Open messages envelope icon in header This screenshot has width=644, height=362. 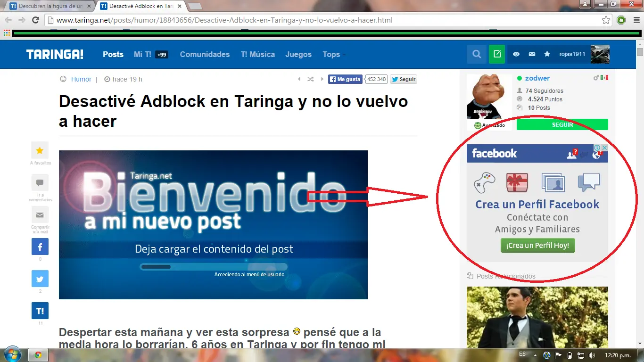point(532,54)
